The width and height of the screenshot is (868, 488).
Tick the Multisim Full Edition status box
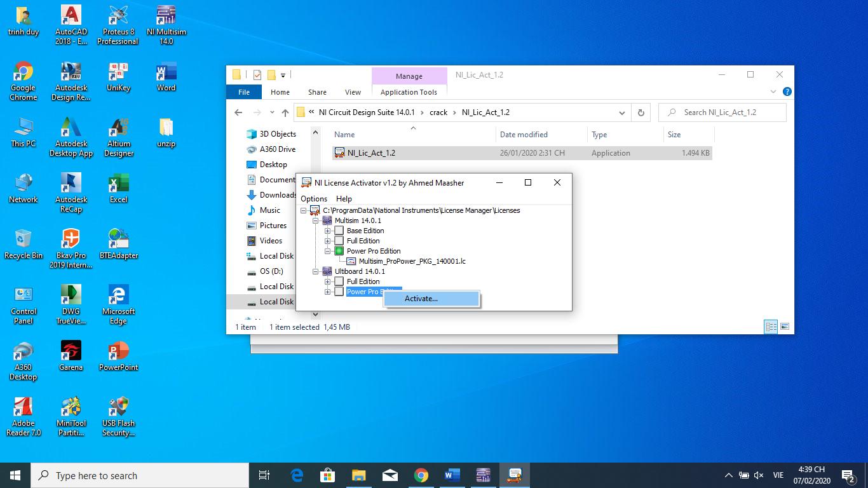click(x=339, y=241)
